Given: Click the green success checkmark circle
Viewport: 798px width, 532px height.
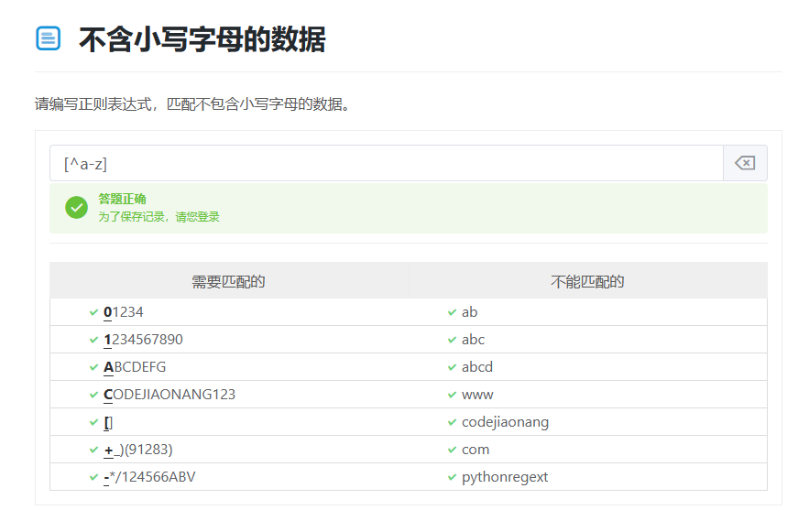Looking at the screenshot, I should [x=76, y=208].
